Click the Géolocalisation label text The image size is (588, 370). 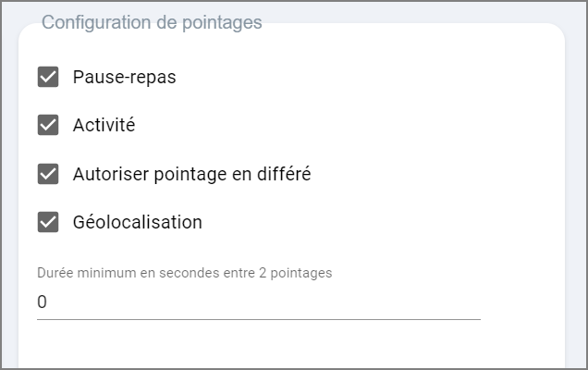137,222
